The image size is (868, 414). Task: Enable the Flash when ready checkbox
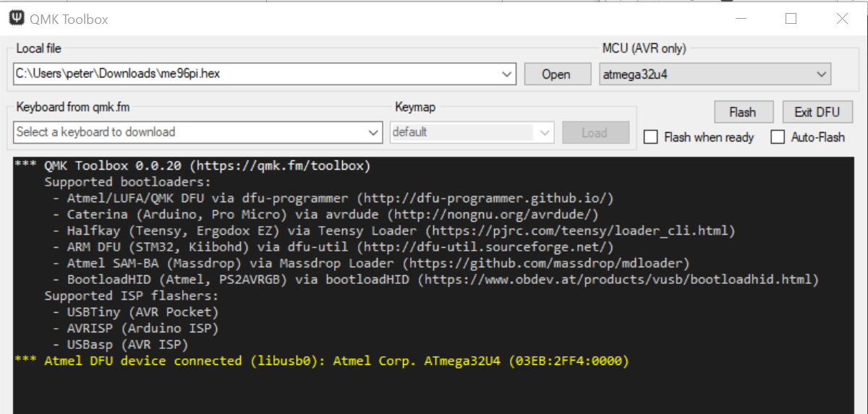coord(651,137)
